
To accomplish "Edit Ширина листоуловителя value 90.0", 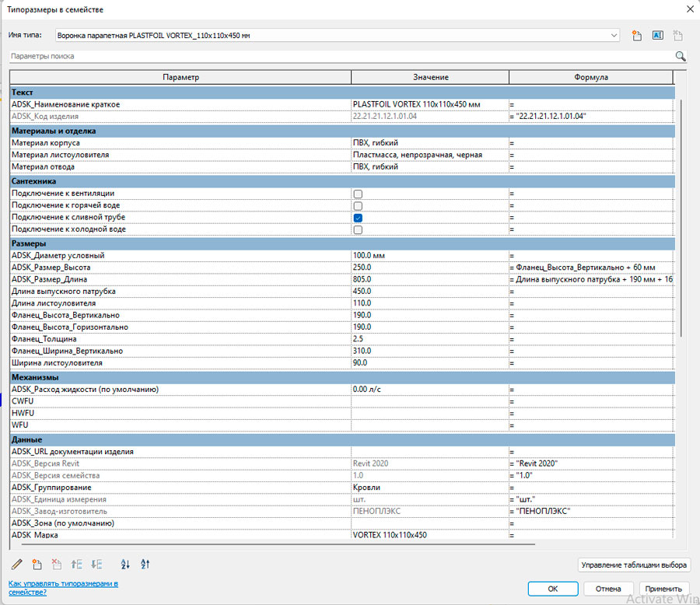I will tap(430, 363).
